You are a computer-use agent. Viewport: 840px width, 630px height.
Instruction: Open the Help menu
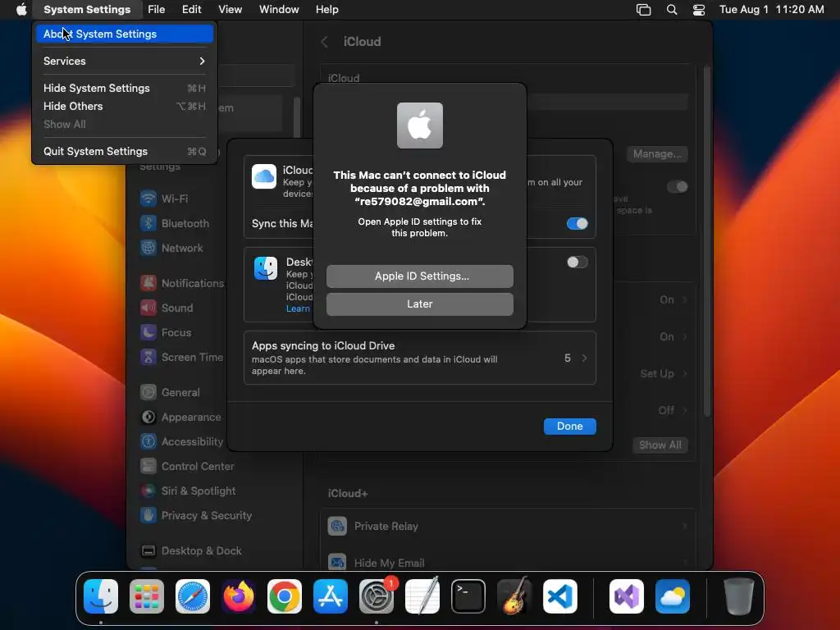pyautogui.click(x=326, y=10)
